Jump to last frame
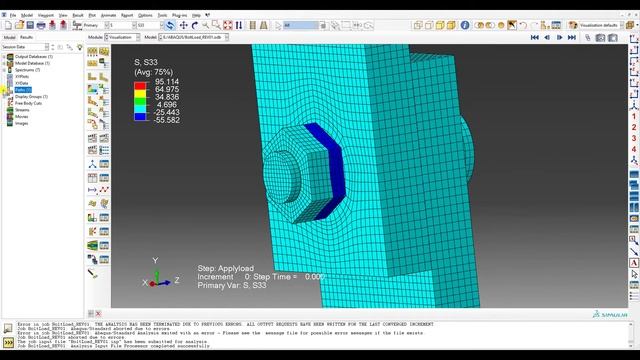 572,37
